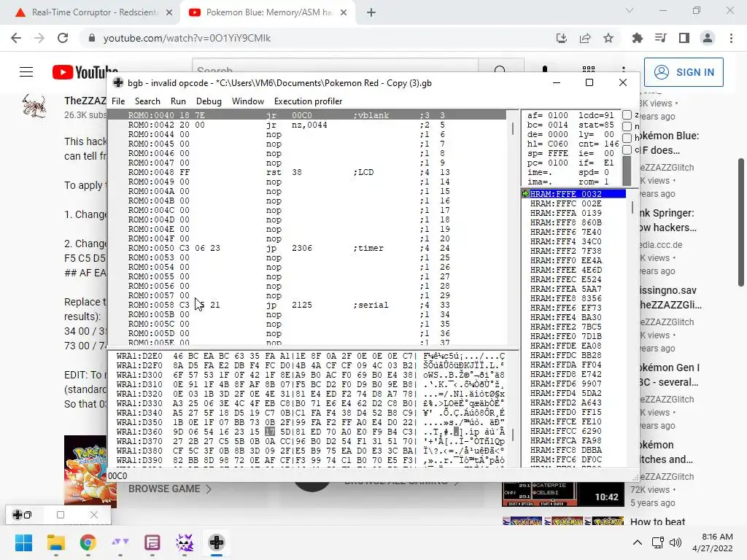Open bgb Debug menu
The height and width of the screenshot is (560, 747).
[x=209, y=101]
